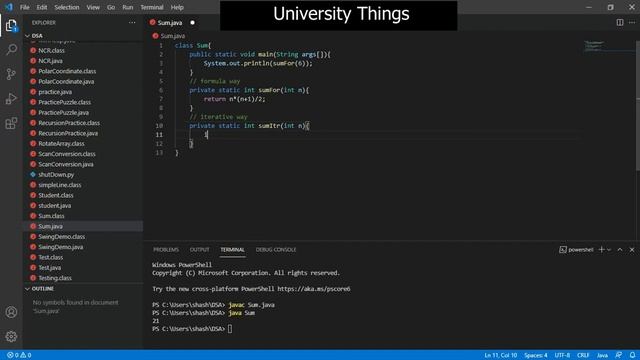Open shutDown.py Python file
The image size is (640, 360).
(56, 175)
